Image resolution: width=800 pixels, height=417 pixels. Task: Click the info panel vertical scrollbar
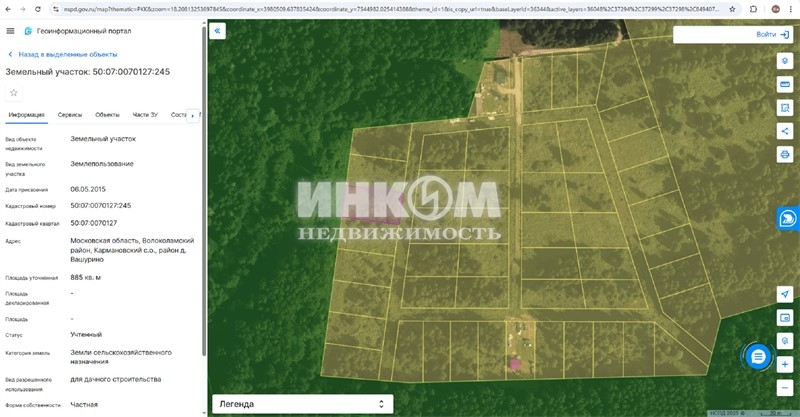pyautogui.click(x=204, y=191)
